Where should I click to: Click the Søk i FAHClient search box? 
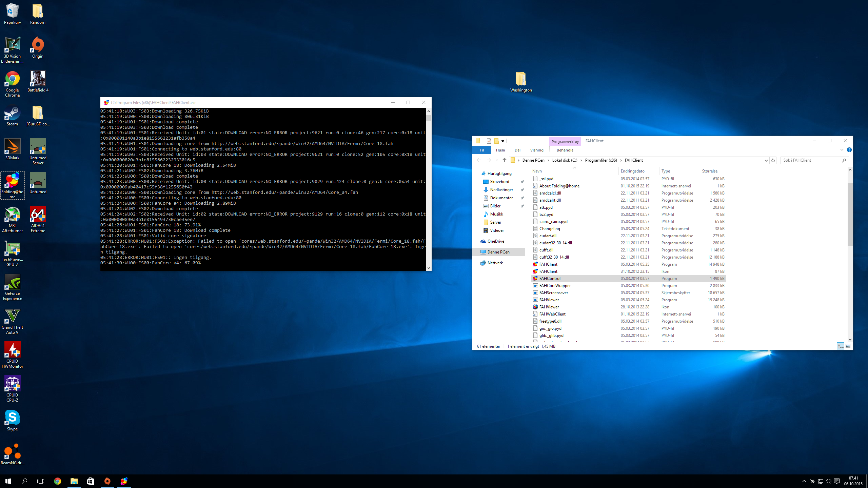click(814, 160)
